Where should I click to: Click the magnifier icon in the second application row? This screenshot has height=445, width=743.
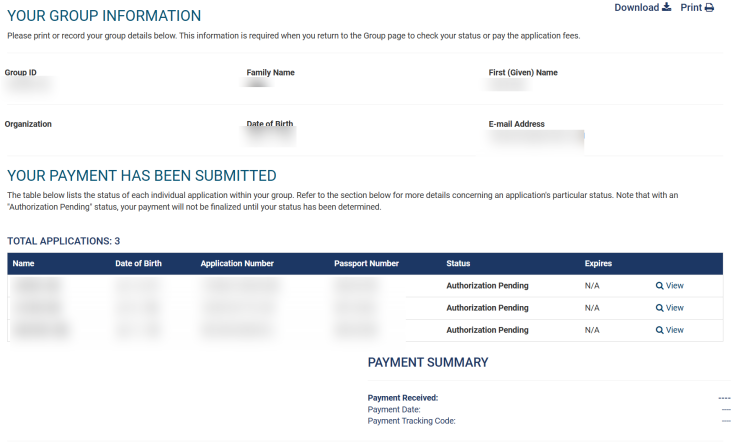(x=660, y=308)
